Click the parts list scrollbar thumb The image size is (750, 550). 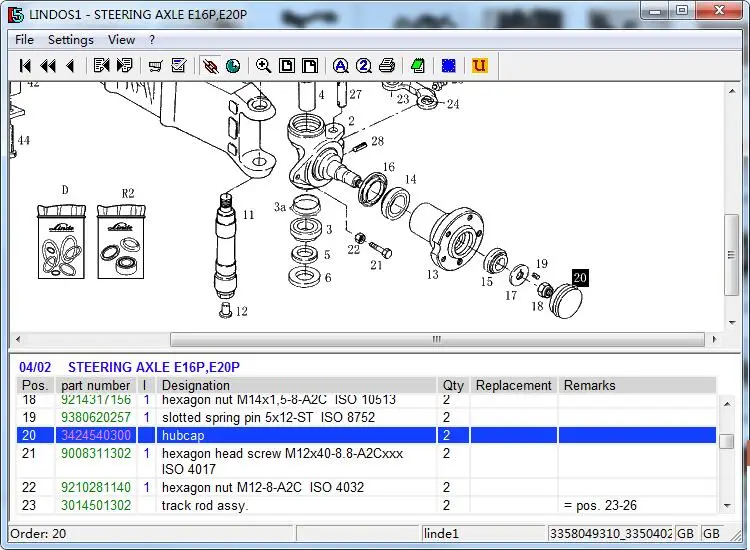click(727, 441)
